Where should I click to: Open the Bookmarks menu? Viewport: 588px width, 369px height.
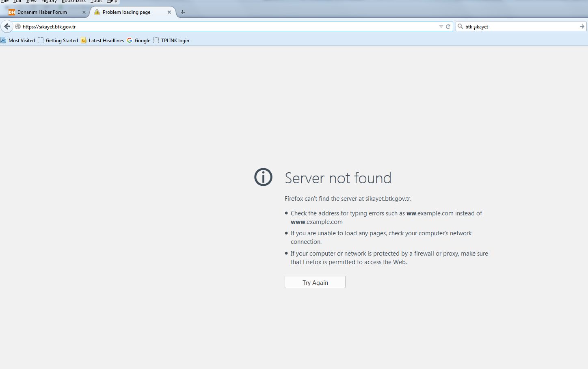[x=73, y=1]
